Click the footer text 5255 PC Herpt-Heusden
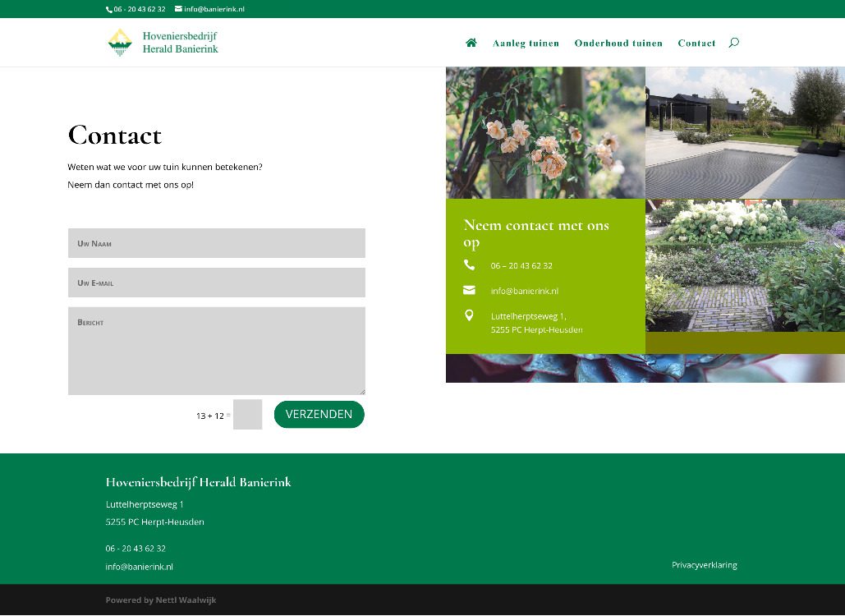This screenshot has height=616, width=845. pos(154,522)
